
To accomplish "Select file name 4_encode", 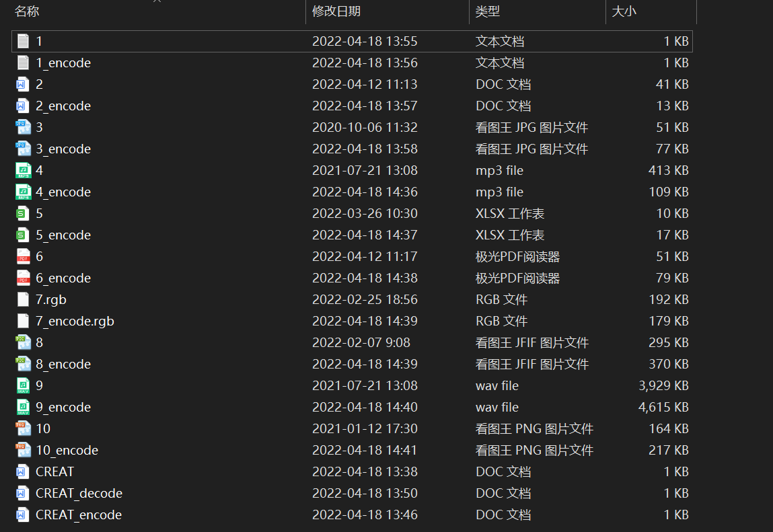I will [x=63, y=192].
